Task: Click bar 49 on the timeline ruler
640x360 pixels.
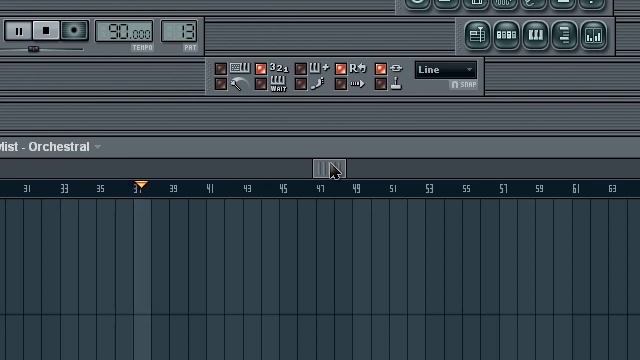Action: point(356,189)
